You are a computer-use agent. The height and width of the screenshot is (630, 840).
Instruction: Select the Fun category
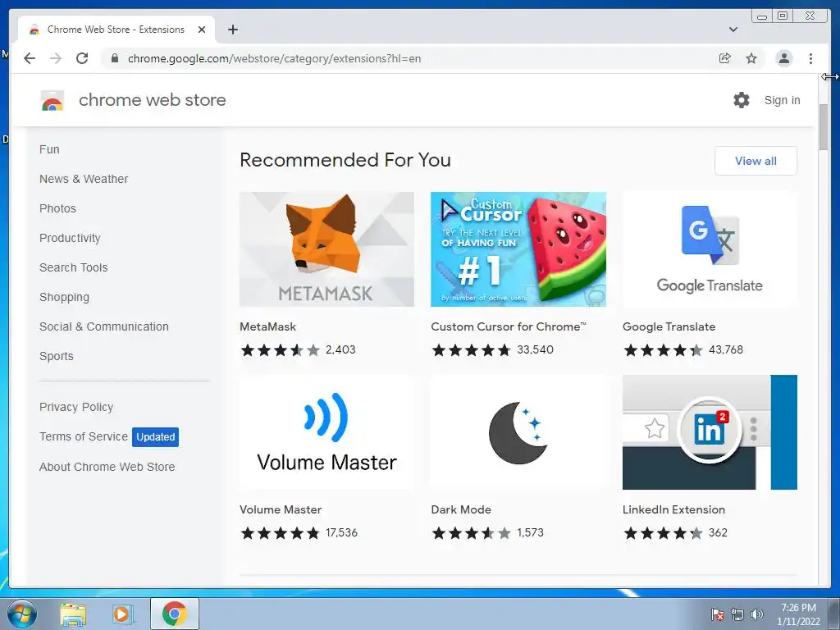click(x=49, y=149)
